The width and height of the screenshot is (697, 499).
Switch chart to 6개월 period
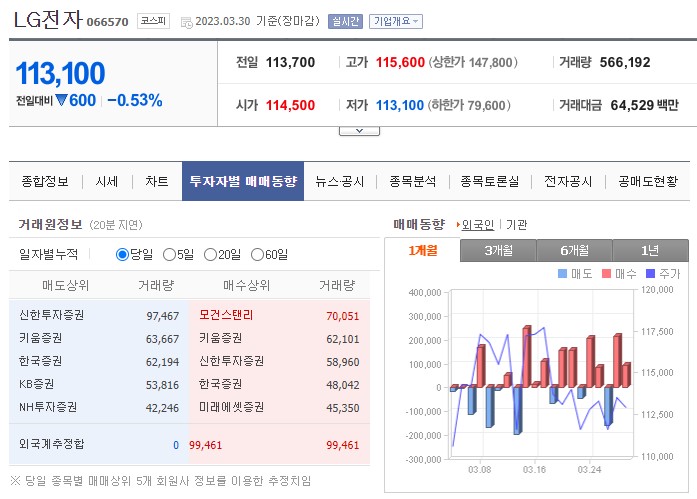click(x=574, y=251)
